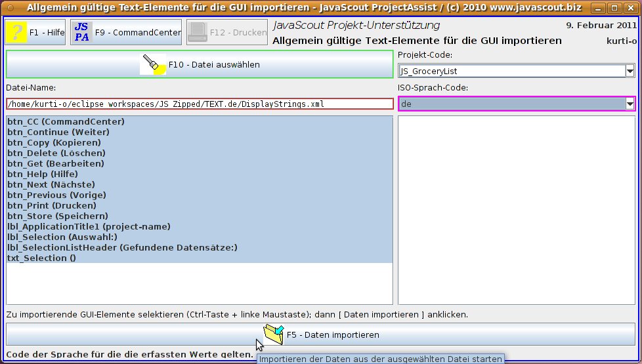This screenshot has height=364, width=642.
Task: Click the folder icon for Daten importieren
Action: (x=273, y=334)
